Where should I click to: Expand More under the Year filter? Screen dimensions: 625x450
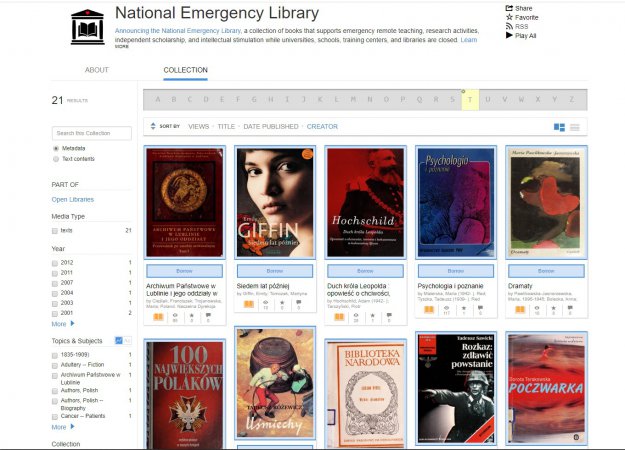63,324
